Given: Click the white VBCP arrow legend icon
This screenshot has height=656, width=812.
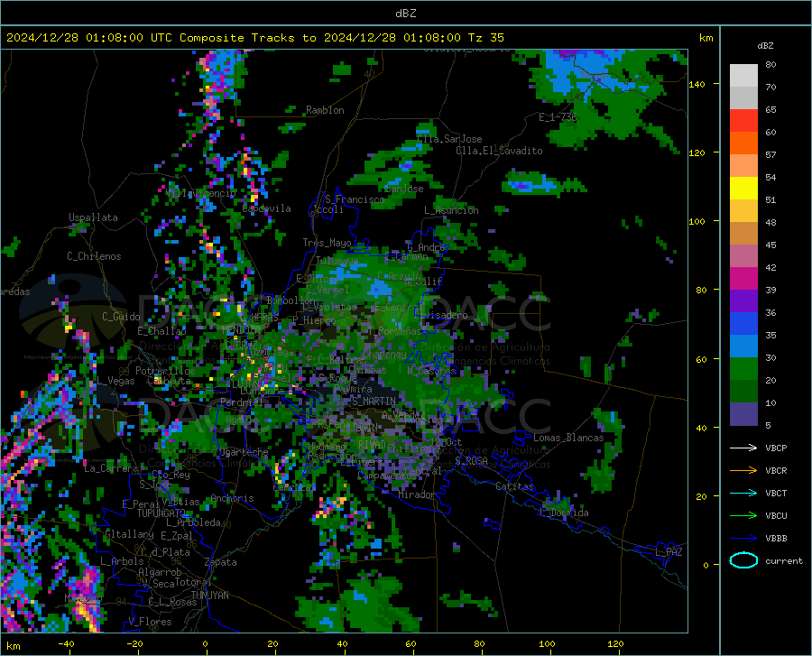Looking at the screenshot, I should pyautogui.click(x=743, y=448).
